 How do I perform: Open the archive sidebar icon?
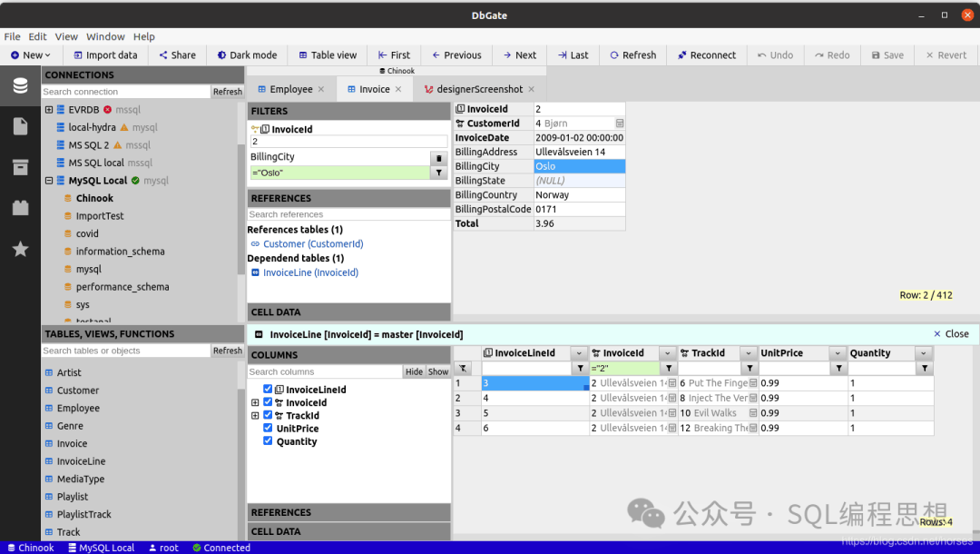pyautogui.click(x=20, y=167)
